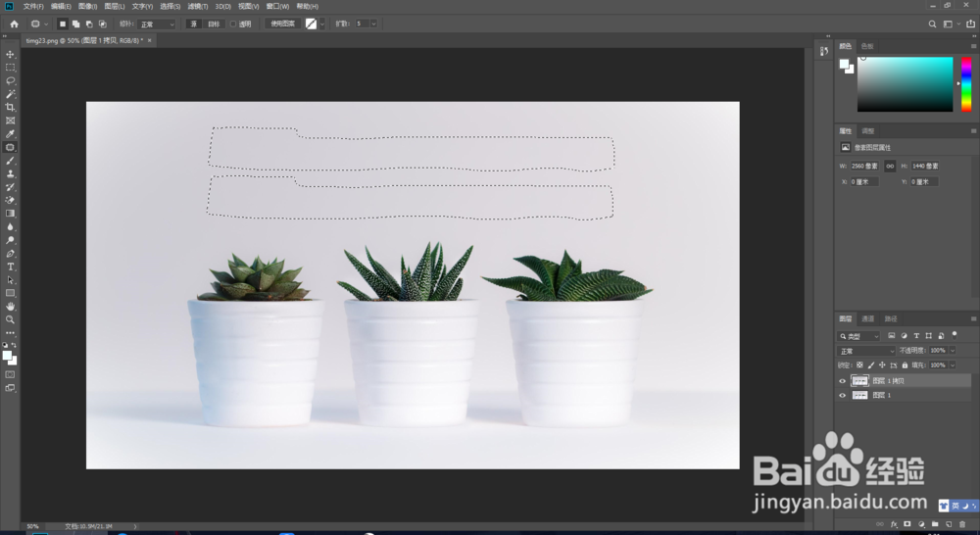Open the 修补 mode dropdown

pyautogui.click(x=157, y=24)
